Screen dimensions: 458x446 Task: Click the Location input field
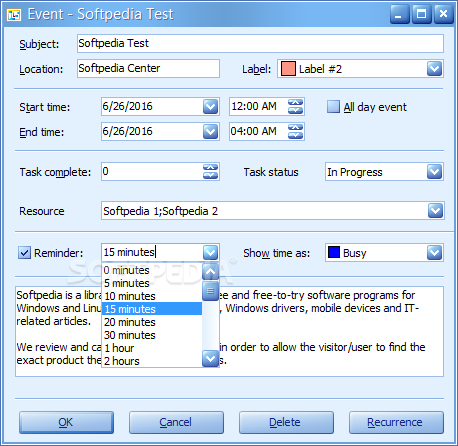click(148, 68)
